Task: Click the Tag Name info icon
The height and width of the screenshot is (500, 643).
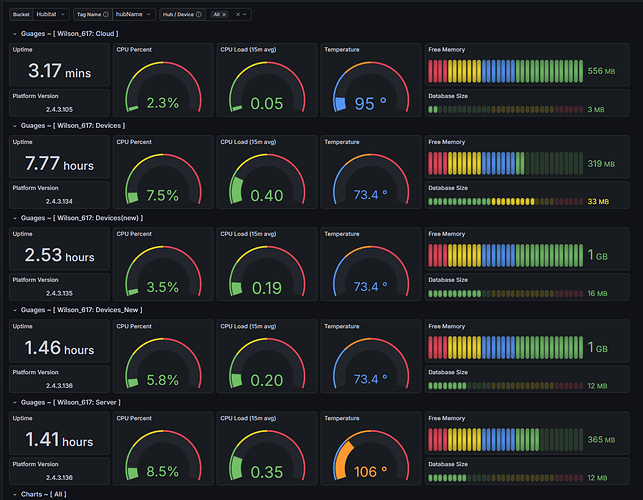Action: pyautogui.click(x=106, y=14)
